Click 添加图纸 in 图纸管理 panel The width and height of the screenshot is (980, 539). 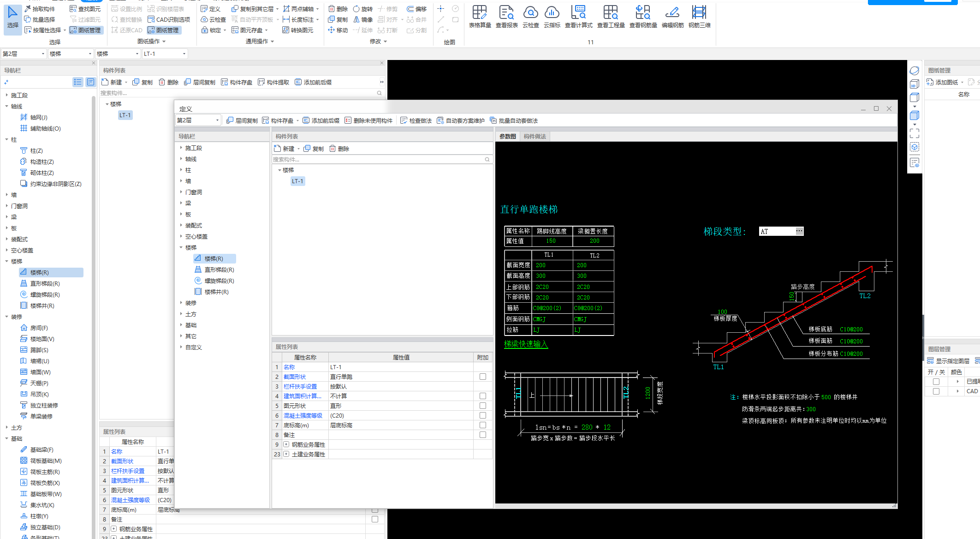942,82
